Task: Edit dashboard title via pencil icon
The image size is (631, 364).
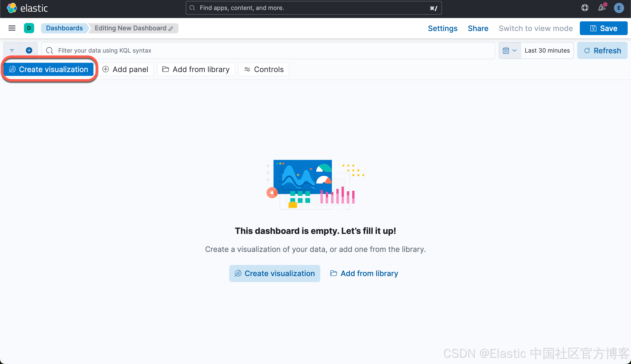Action: (171, 28)
